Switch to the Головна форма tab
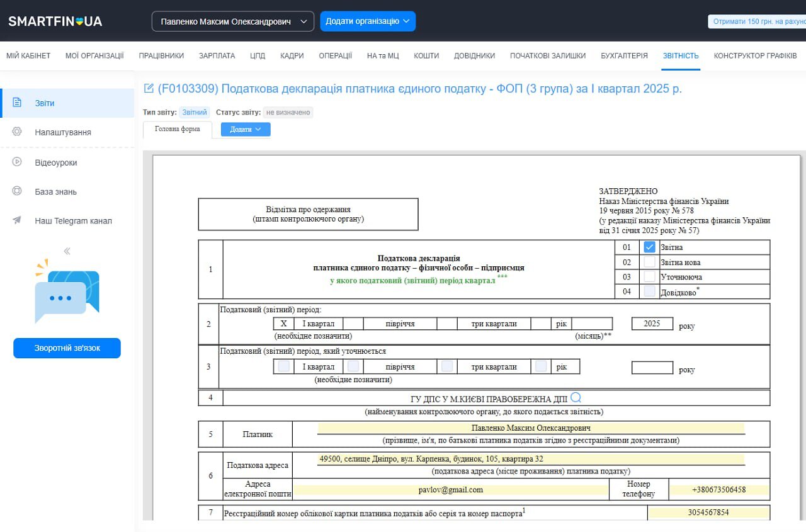The image size is (806, 532). click(178, 129)
